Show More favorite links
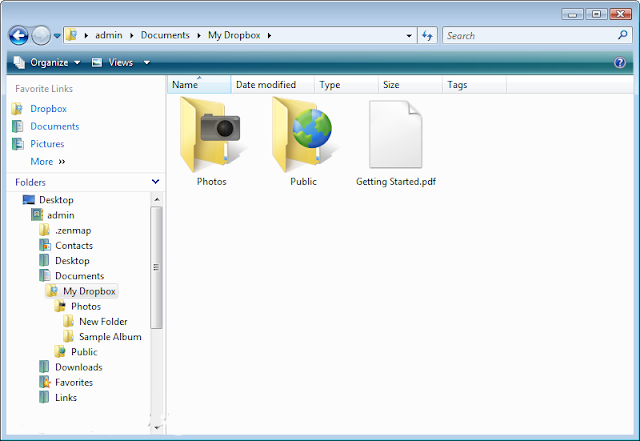Screen dimensions: 640x441 pos(47,161)
